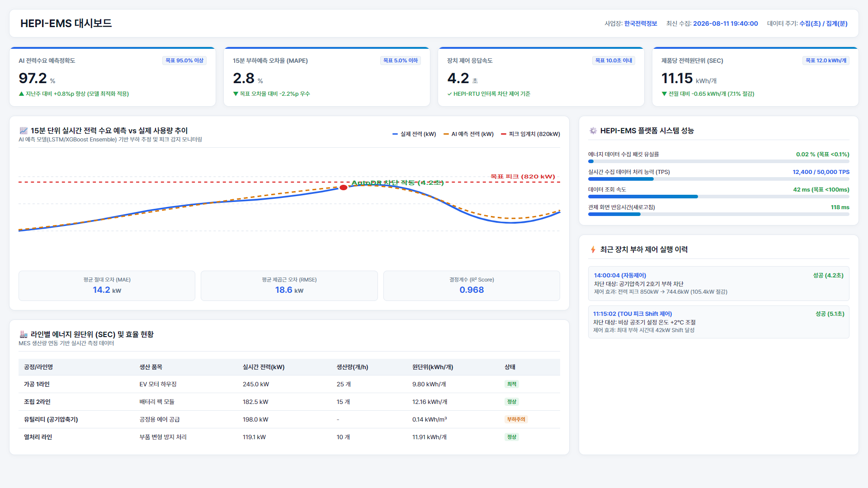Click the 245.0 kW power value

[x=256, y=385]
